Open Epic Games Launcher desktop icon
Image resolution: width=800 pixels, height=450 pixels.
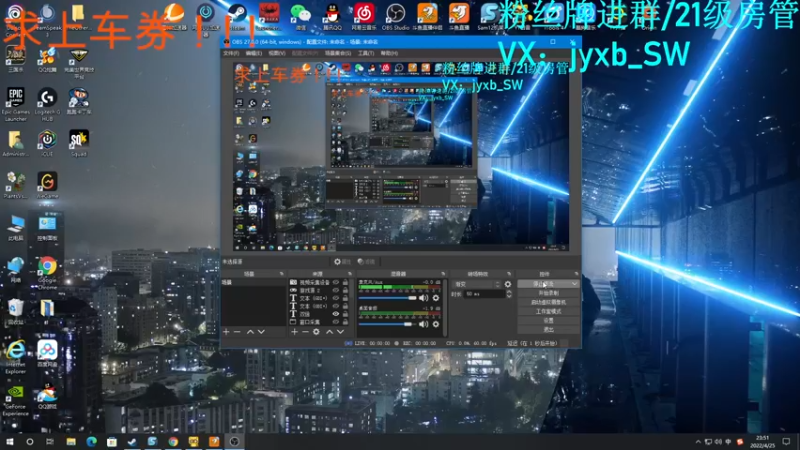[15, 105]
